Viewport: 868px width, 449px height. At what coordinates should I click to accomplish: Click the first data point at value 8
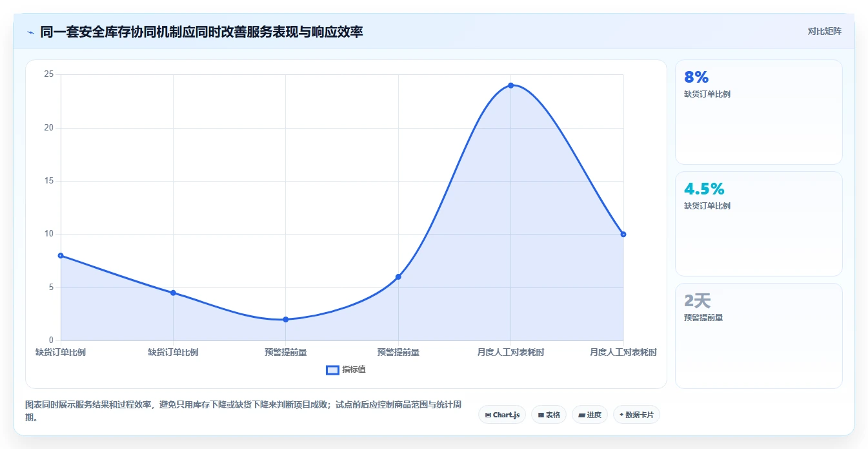pyautogui.click(x=61, y=255)
